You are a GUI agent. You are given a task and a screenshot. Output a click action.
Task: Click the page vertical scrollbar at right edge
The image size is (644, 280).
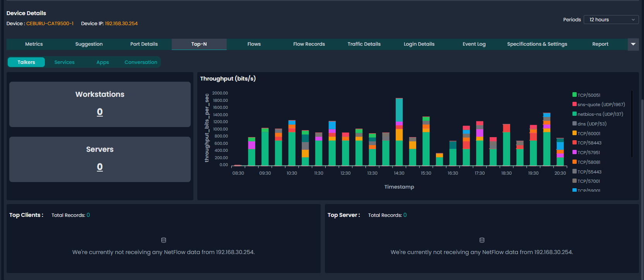(x=642, y=190)
